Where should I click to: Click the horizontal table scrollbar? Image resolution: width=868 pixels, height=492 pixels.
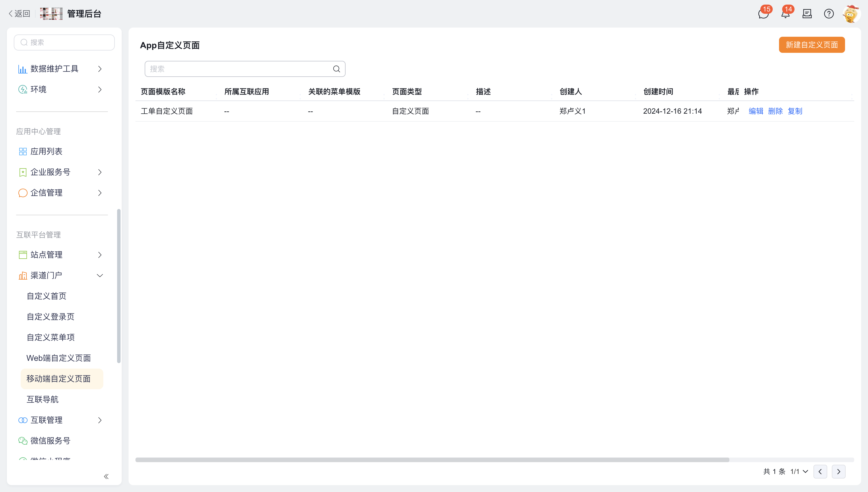point(432,460)
